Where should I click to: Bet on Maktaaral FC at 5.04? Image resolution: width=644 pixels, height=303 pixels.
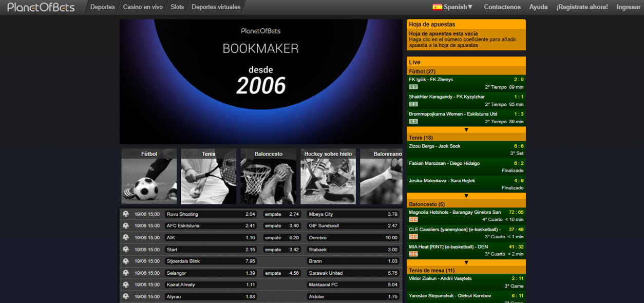click(x=353, y=285)
